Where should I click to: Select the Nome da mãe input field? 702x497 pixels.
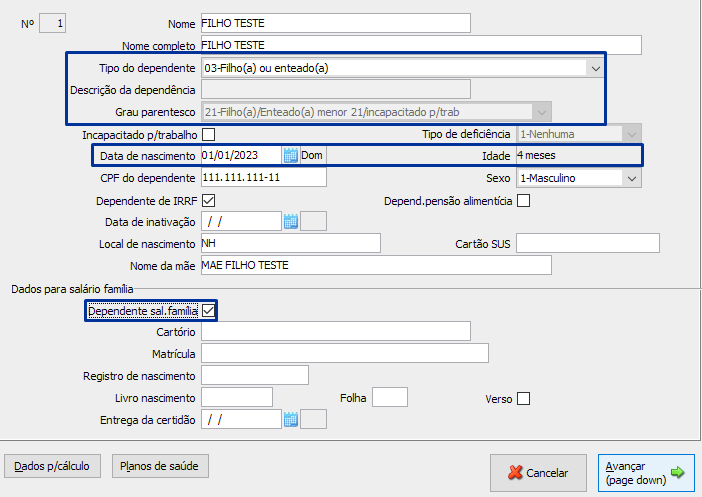(375, 265)
